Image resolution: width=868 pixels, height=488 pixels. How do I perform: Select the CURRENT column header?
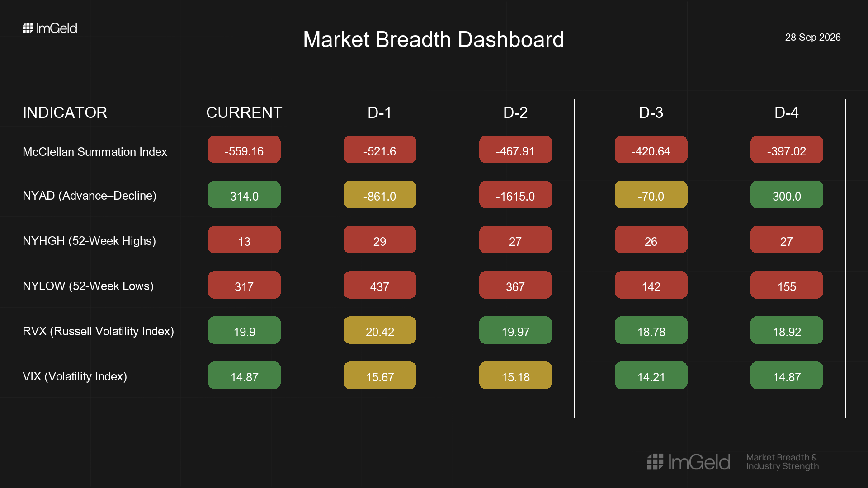click(x=244, y=113)
